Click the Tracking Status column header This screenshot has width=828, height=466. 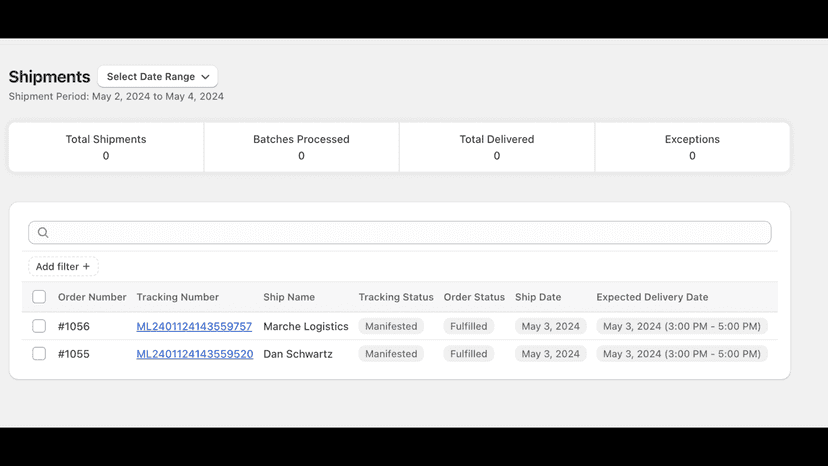pyautogui.click(x=396, y=297)
